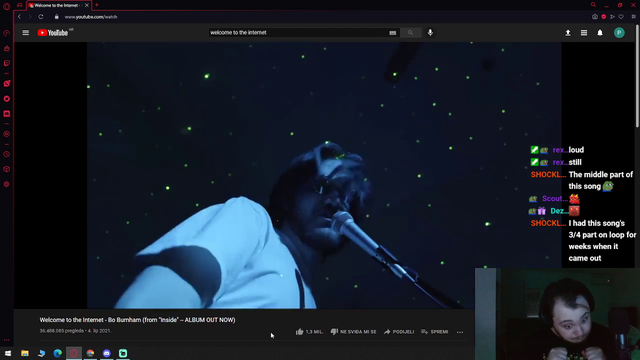The height and width of the screenshot is (360, 640).
Task: Open the YouTube apps grid icon
Action: [584, 33]
